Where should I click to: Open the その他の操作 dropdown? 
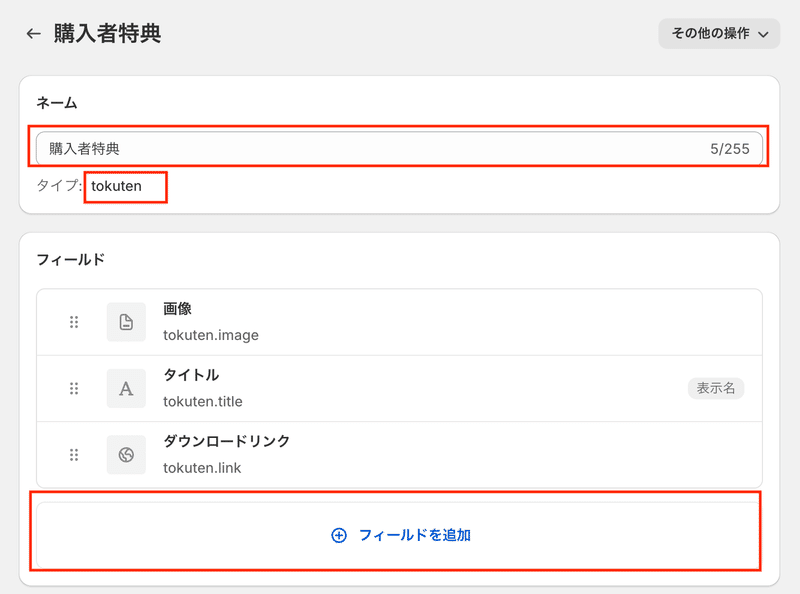(x=719, y=34)
